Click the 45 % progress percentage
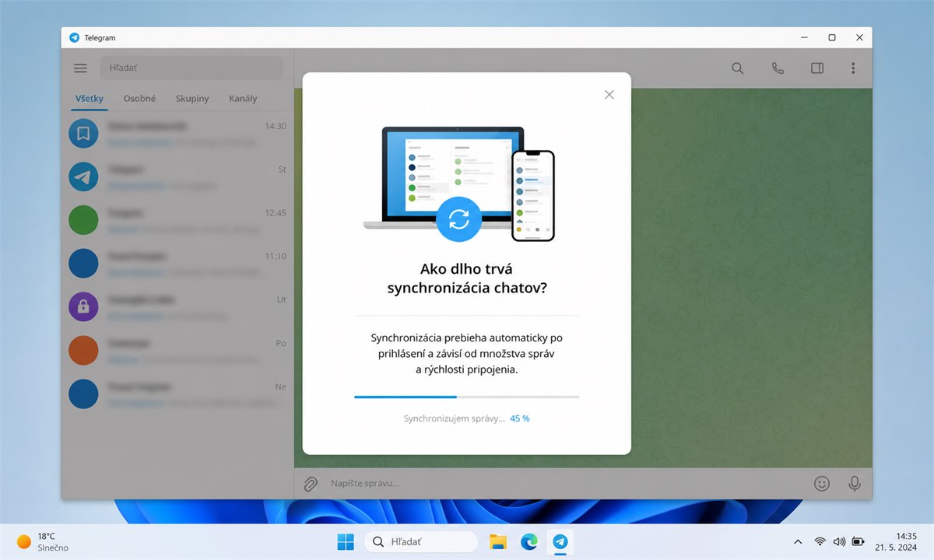Viewport: 934px width, 560px height. [520, 418]
